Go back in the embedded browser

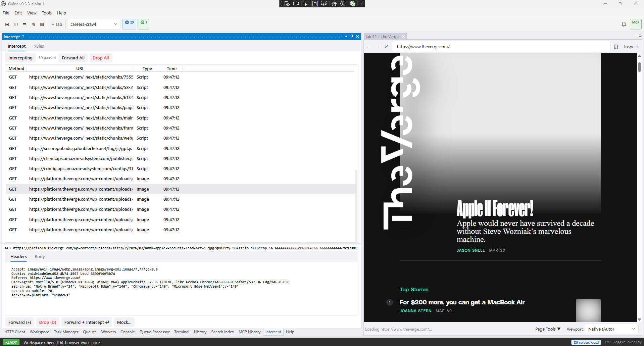pyautogui.click(x=369, y=47)
